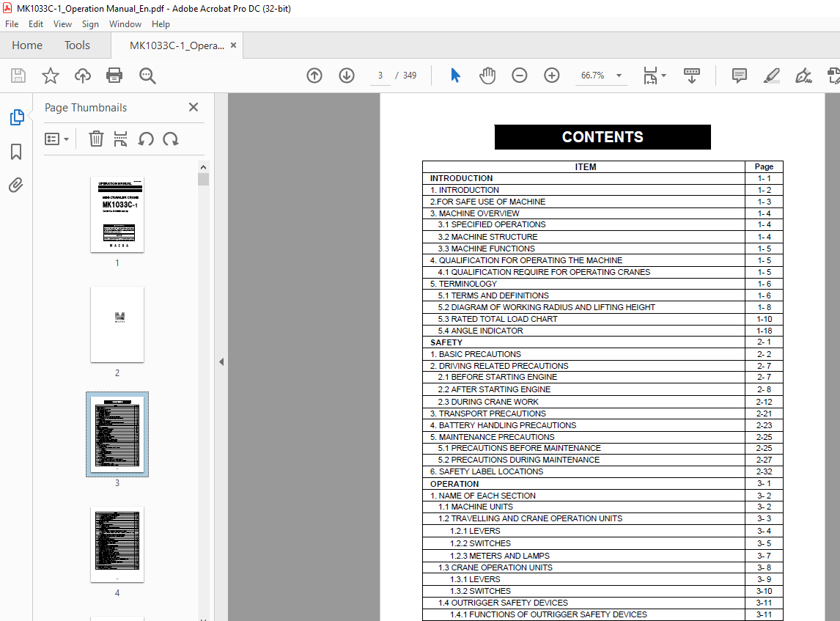Select the page 3 contents thumbnail

click(x=117, y=434)
